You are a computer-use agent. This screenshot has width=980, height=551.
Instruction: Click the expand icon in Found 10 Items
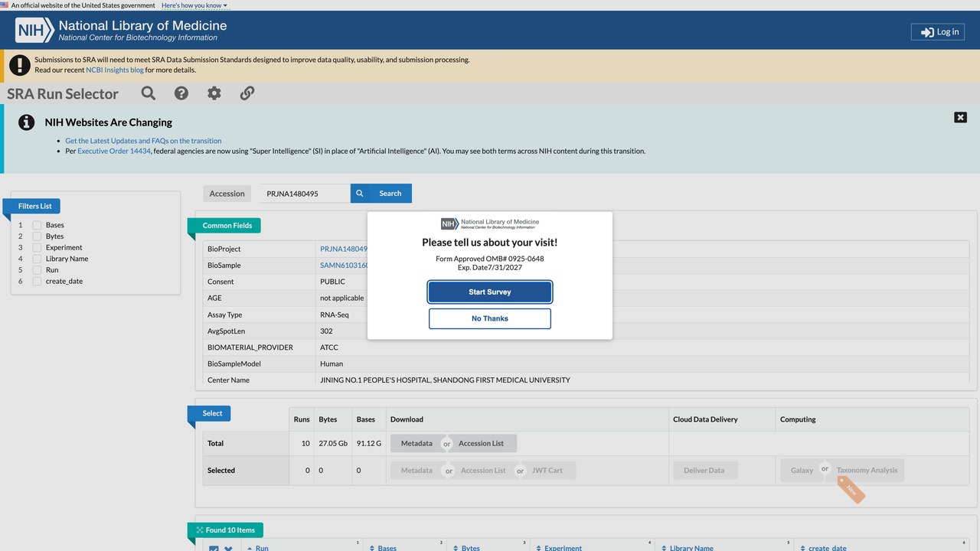point(200,530)
